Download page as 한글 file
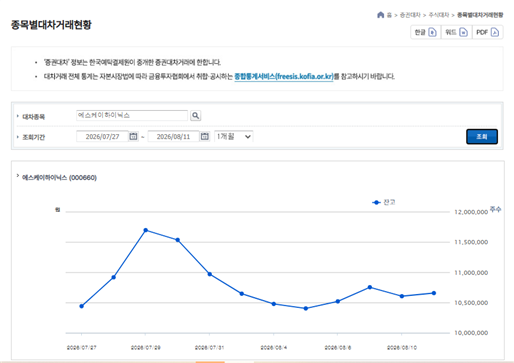 (426, 32)
